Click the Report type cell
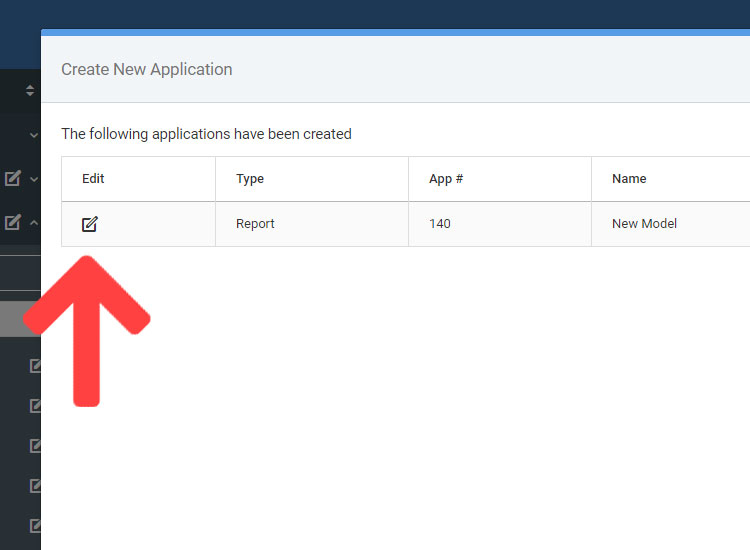This screenshot has width=750, height=550. (x=312, y=224)
